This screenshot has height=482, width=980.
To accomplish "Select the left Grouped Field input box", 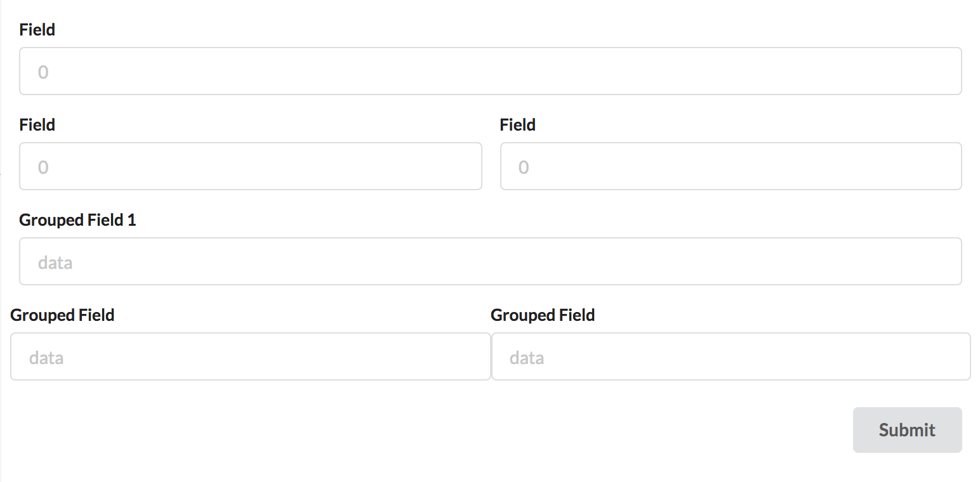I will (x=251, y=356).
